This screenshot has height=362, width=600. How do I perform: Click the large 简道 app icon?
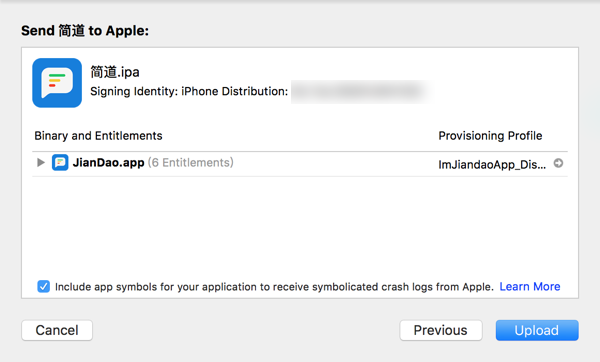coord(57,83)
